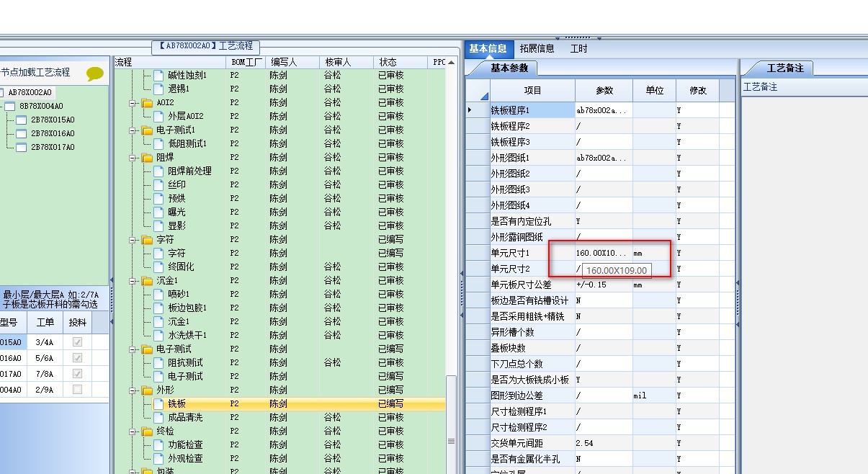Click the 单元尺寸1 parameter cell 160.00X10...

pyautogui.click(x=604, y=253)
